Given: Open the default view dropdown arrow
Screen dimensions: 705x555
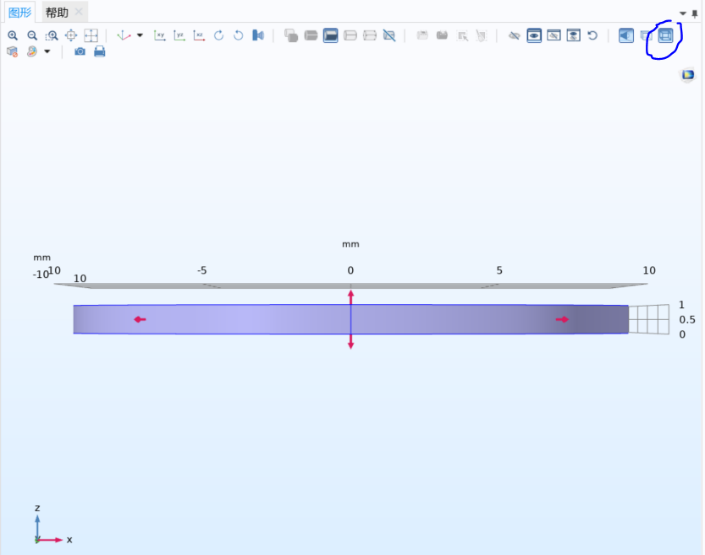Looking at the screenshot, I should [x=140, y=36].
